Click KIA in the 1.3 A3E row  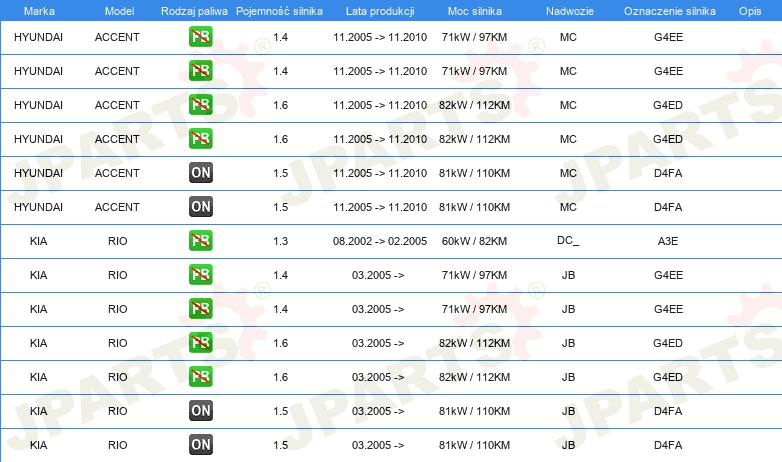[38, 241]
